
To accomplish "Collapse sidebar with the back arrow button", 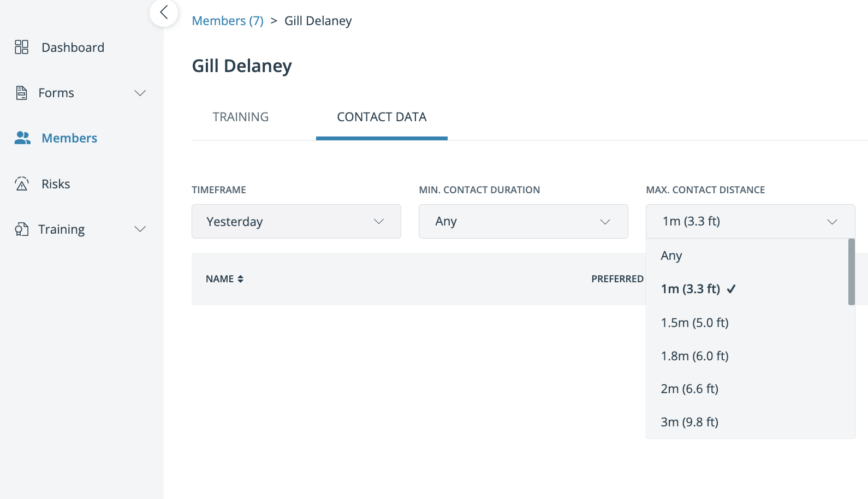I will pos(164,13).
